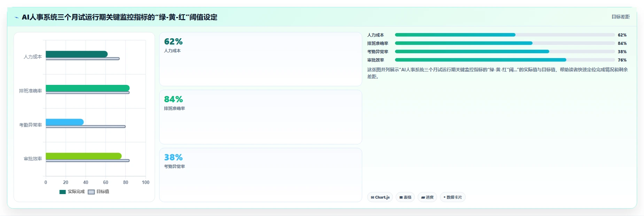
Task: Select the 84% 排班准确率 data card
Action: point(261,117)
